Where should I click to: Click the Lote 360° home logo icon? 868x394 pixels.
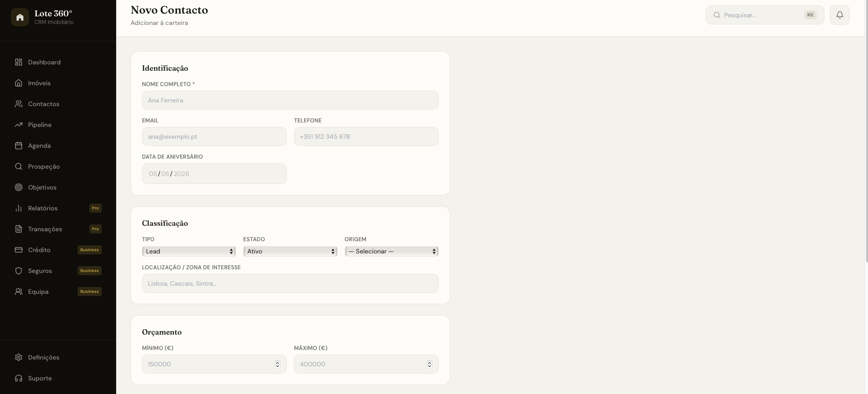(20, 17)
